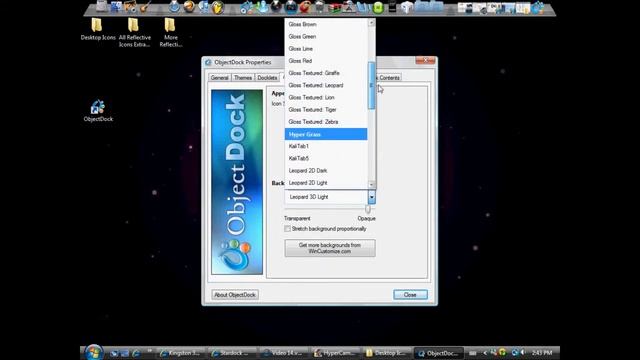Screen dimensions: 640x360
Task: Open the All Reflective Icons Extra folder
Action: click(134, 32)
